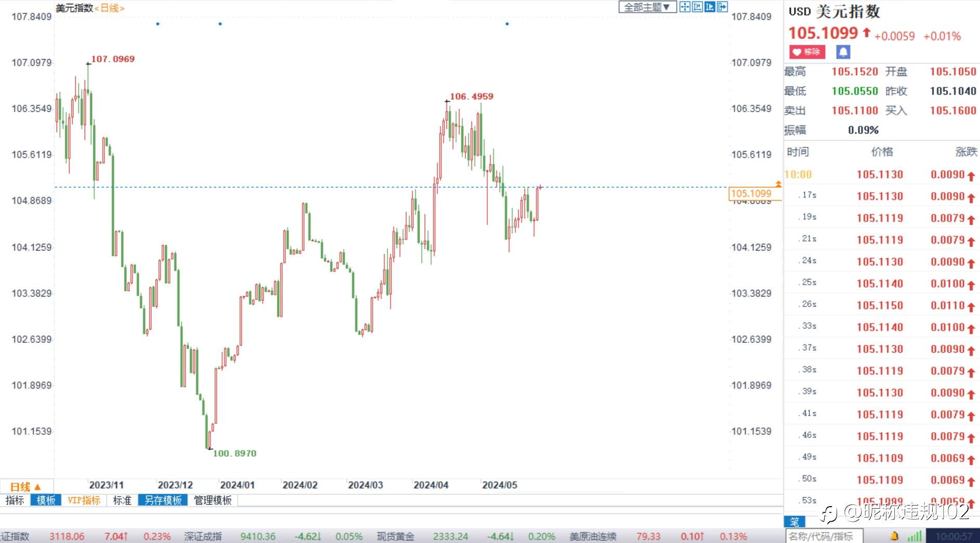Screen dimensions: 980x543
Task: Click the <日线> label in chart title
Action: 110,8
